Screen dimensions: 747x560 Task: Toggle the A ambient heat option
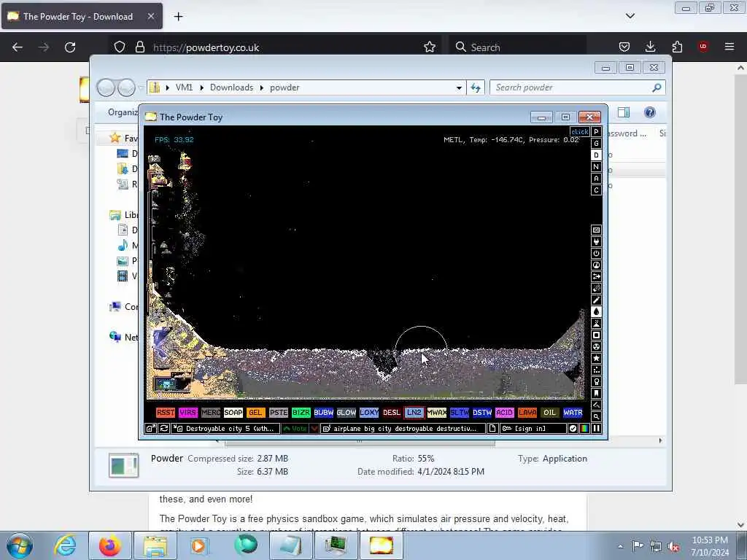[x=596, y=179]
